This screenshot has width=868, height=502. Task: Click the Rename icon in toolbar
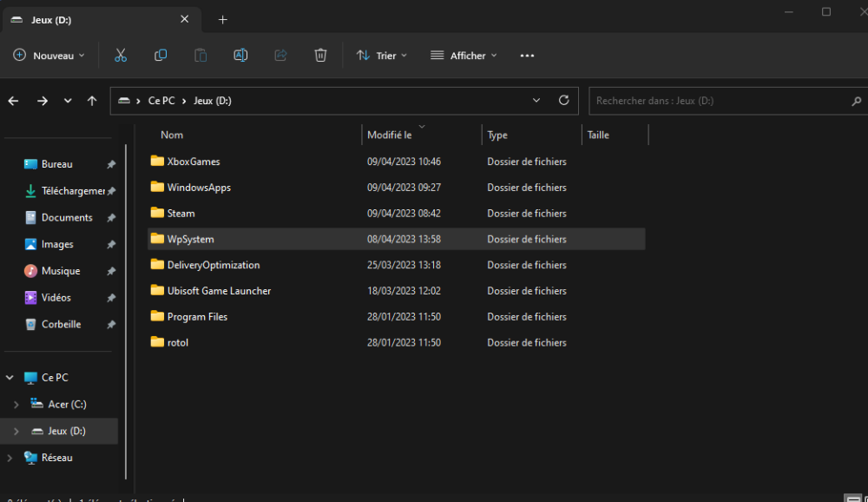point(240,56)
